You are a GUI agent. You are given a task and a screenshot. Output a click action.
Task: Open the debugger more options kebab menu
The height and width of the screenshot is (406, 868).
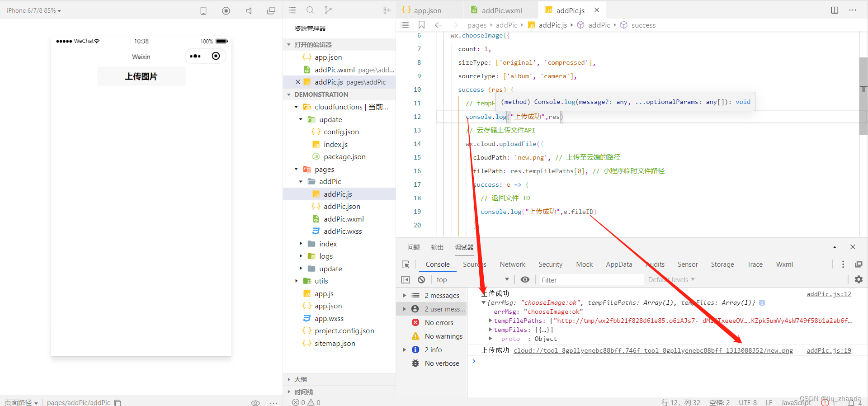(x=843, y=264)
